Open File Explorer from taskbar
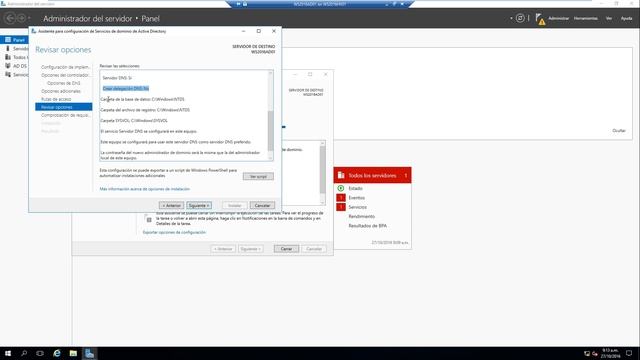This screenshot has height=360, width=640. [73, 353]
